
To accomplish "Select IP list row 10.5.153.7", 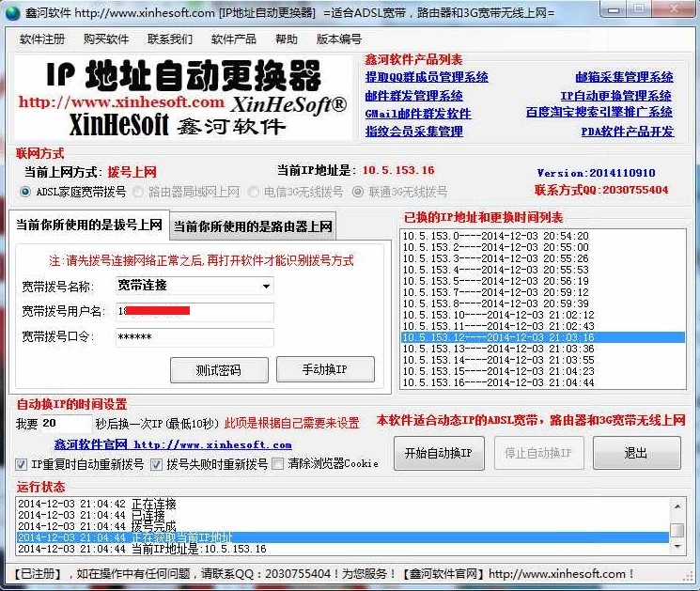I will click(x=542, y=292).
